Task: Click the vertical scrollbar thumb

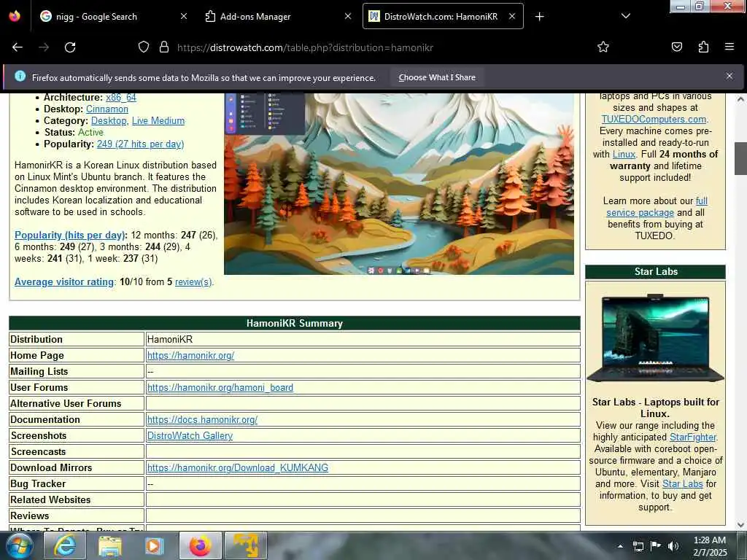Action: point(740,158)
